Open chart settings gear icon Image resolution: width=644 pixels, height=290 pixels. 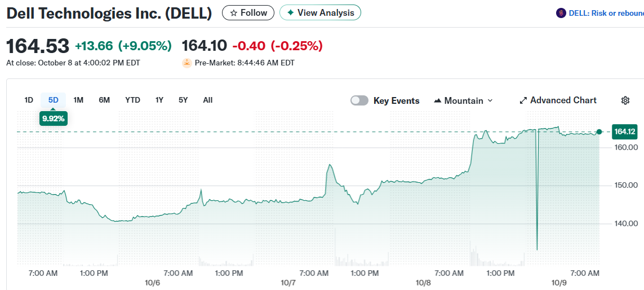(x=625, y=100)
